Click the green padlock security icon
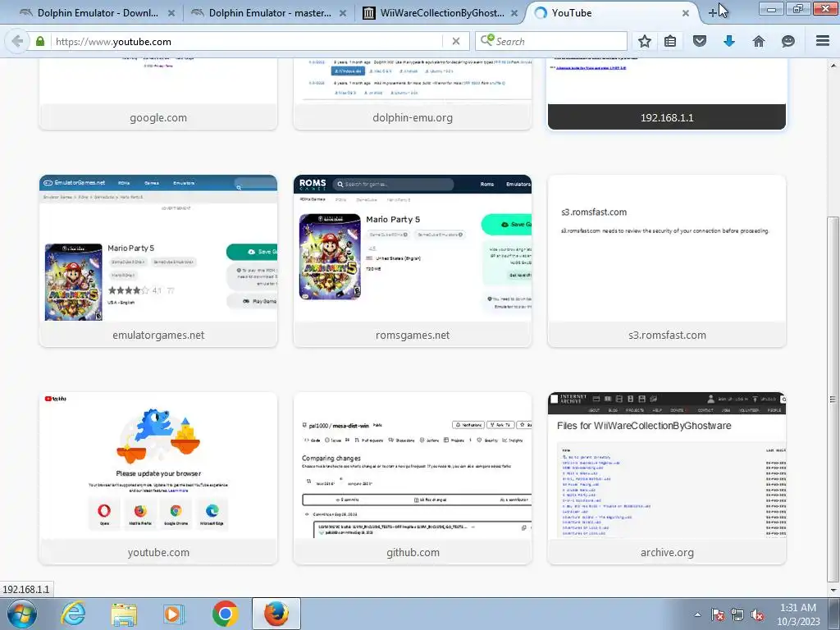The image size is (840, 630). (x=39, y=41)
